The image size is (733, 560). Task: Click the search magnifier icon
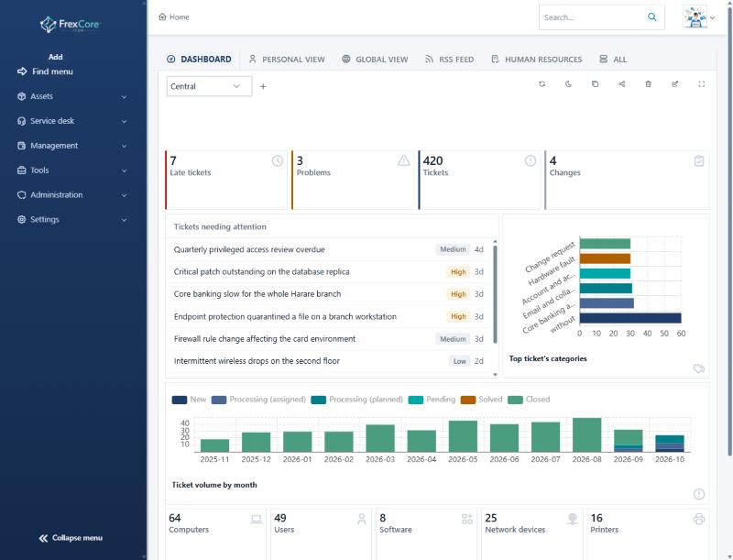point(652,17)
